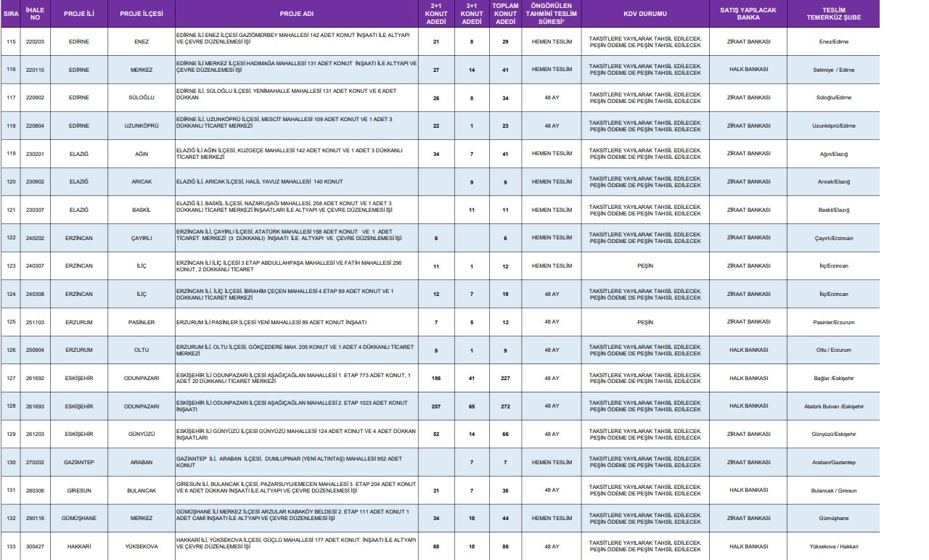The image size is (929, 560).
Task: Select the Araban/Gaziantep branch cell
Action: [x=833, y=462]
